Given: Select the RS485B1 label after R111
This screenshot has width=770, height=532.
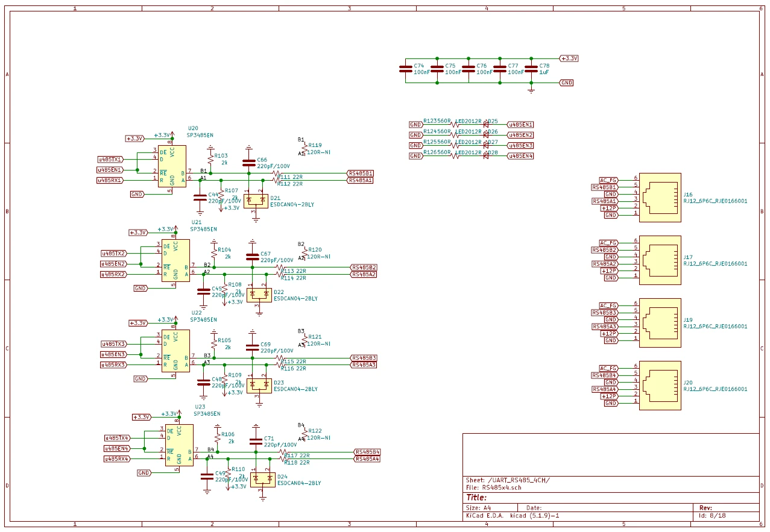Looking at the screenshot, I should 361,174.
